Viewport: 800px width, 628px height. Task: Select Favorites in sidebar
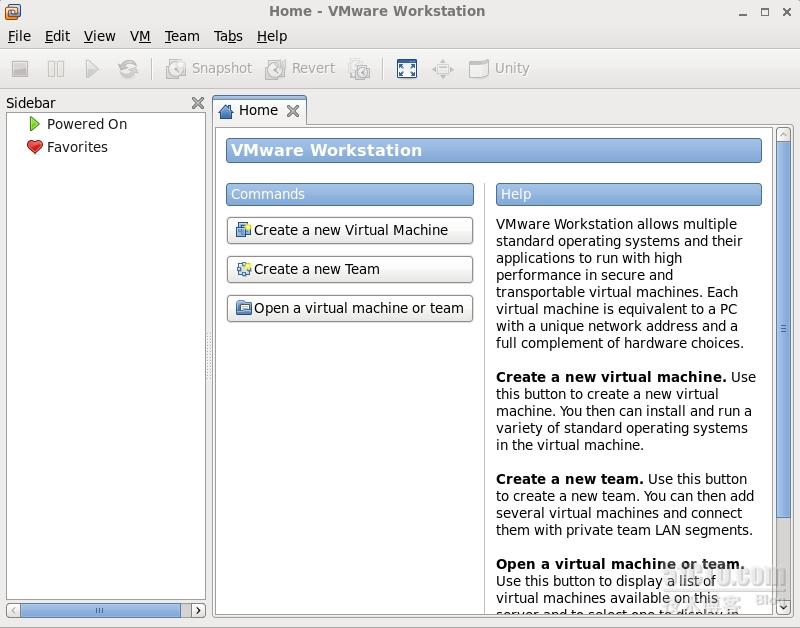pos(77,147)
